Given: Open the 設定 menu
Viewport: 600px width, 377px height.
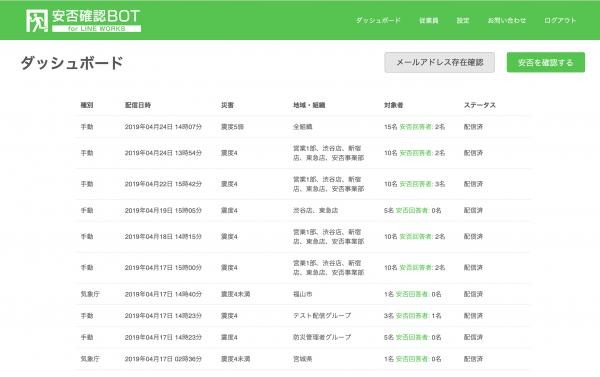Looking at the screenshot, I should click(463, 20).
